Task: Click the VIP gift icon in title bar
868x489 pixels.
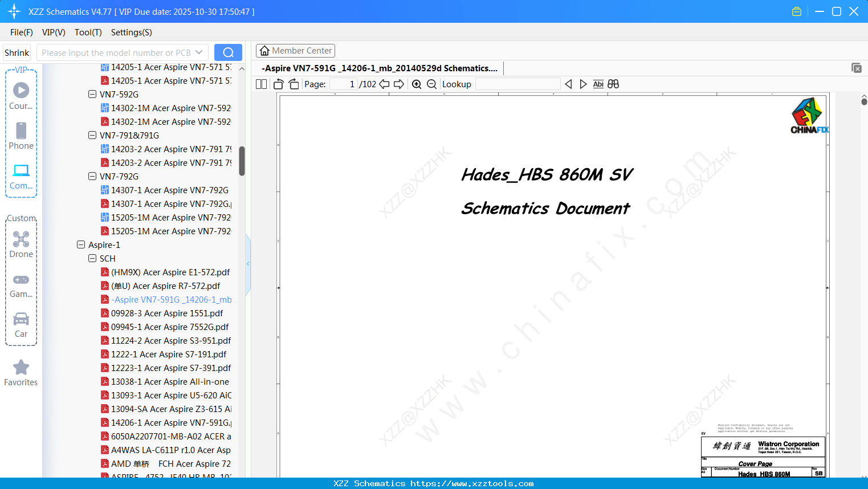Action: point(797,11)
